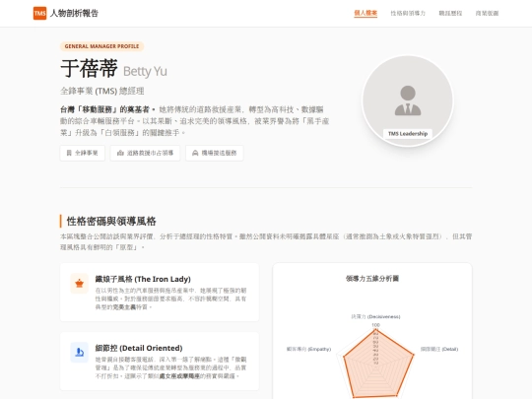Screen dimensions: 532x399
Task: Click the 100 scale label on radar chart
Action: pos(375,325)
